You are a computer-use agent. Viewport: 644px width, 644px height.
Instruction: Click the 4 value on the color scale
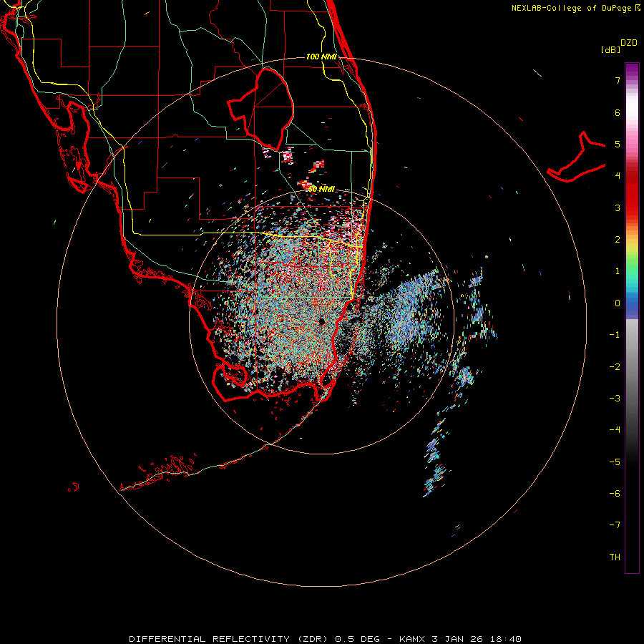(x=618, y=176)
